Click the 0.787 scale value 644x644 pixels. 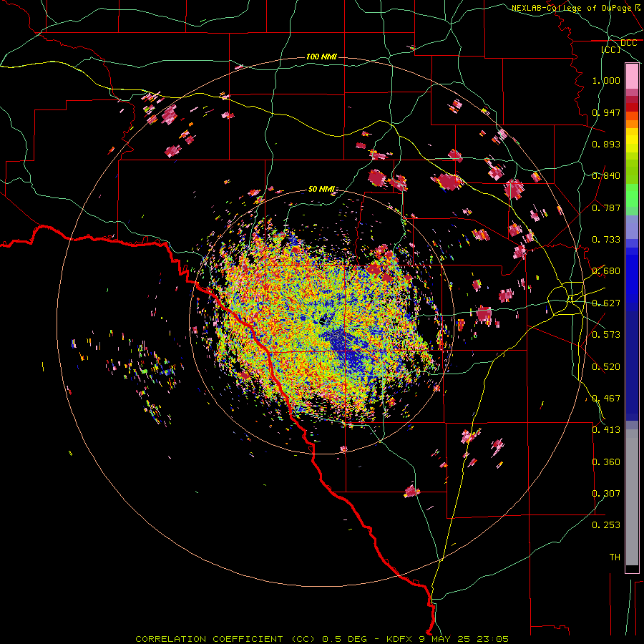click(606, 208)
